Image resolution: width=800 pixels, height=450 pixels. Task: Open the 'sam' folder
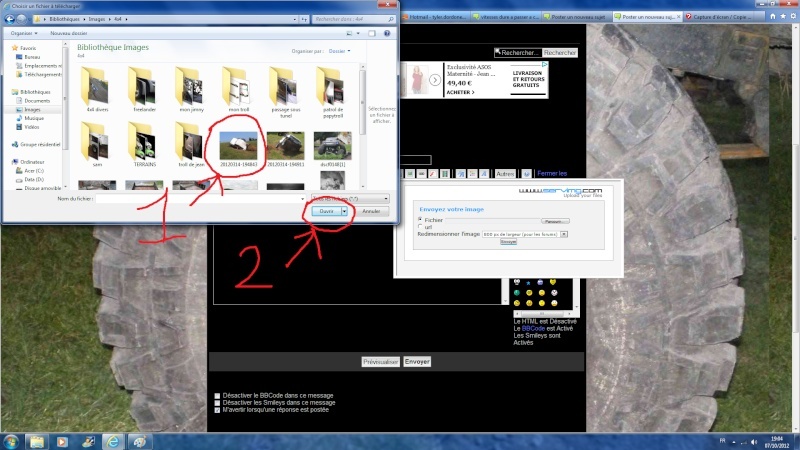[x=97, y=145]
